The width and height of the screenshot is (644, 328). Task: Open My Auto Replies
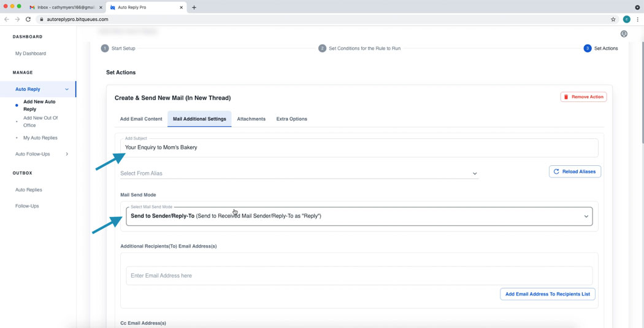pyautogui.click(x=40, y=138)
